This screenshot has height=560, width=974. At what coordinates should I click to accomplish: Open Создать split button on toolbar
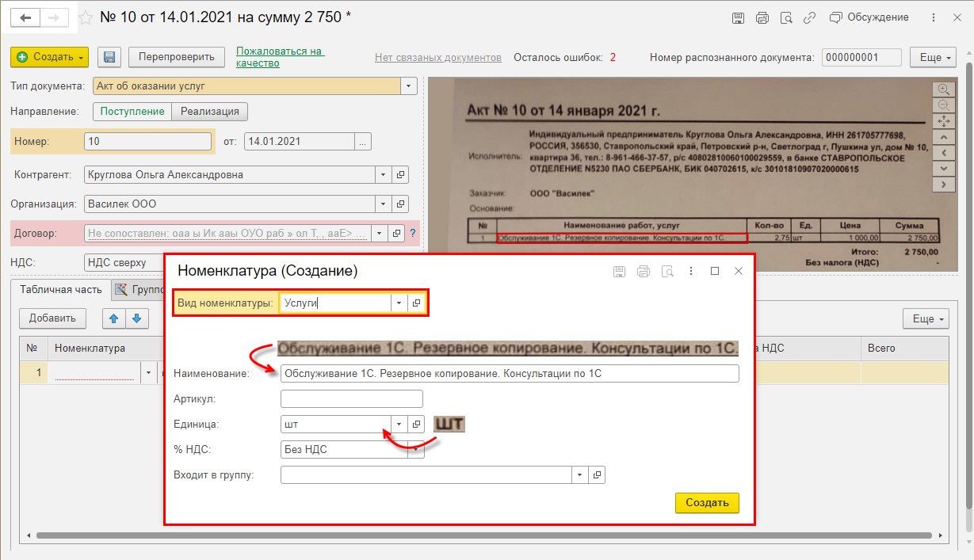[49, 57]
